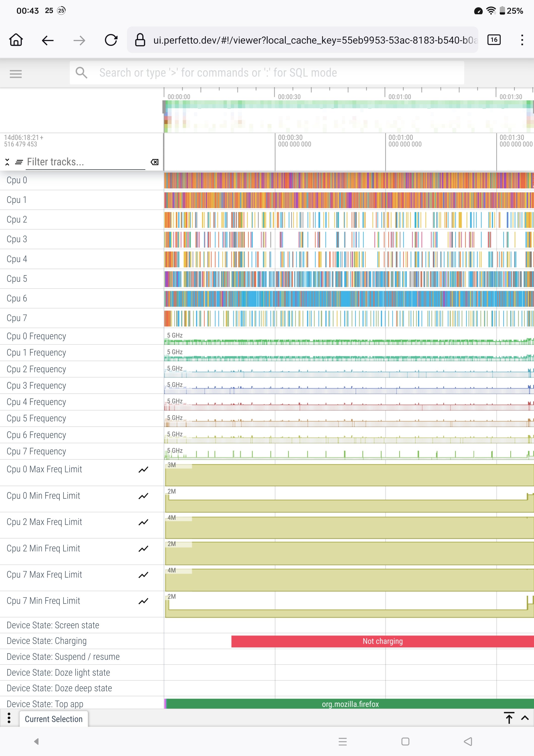
Task: Open browser tab counter showing 16
Action: (x=493, y=40)
